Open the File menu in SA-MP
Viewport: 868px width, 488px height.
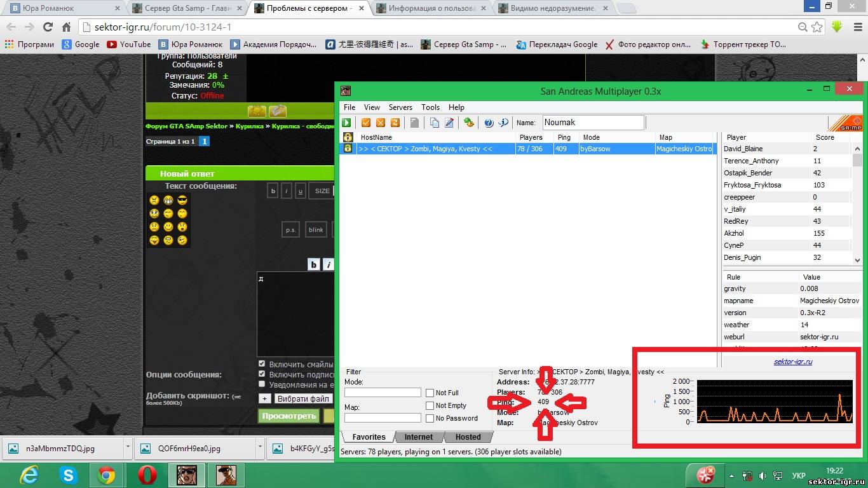click(x=349, y=107)
